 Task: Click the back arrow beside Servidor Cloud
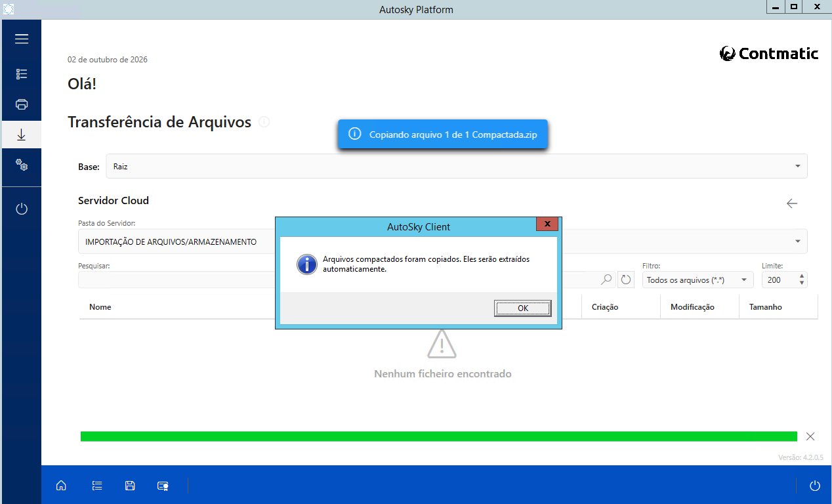click(792, 203)
